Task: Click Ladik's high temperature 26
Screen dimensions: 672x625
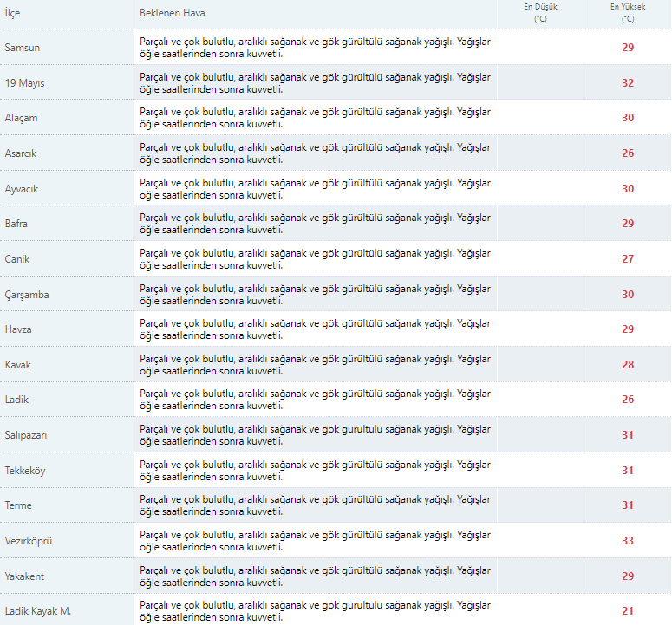Action: click(628, 400)
